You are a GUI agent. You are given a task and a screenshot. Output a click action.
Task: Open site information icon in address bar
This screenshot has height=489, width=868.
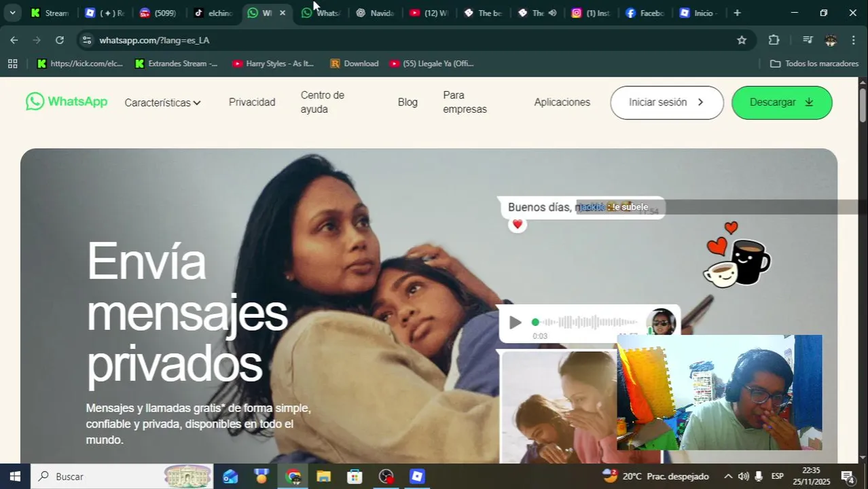pyautogui.click(x=86, y=40)
